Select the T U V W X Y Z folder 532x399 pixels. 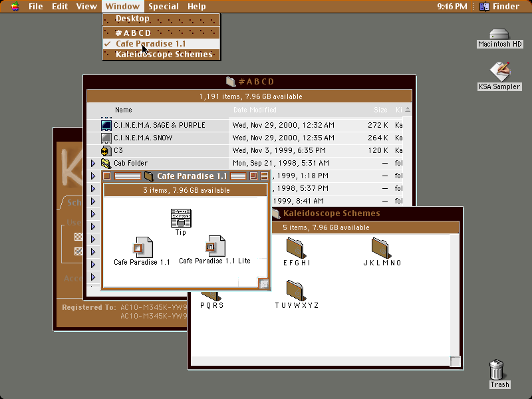click(x=296, y=291)
